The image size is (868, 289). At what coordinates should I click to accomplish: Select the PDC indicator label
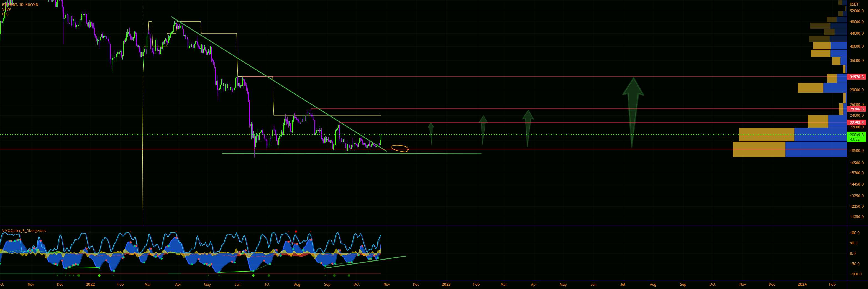5,14
